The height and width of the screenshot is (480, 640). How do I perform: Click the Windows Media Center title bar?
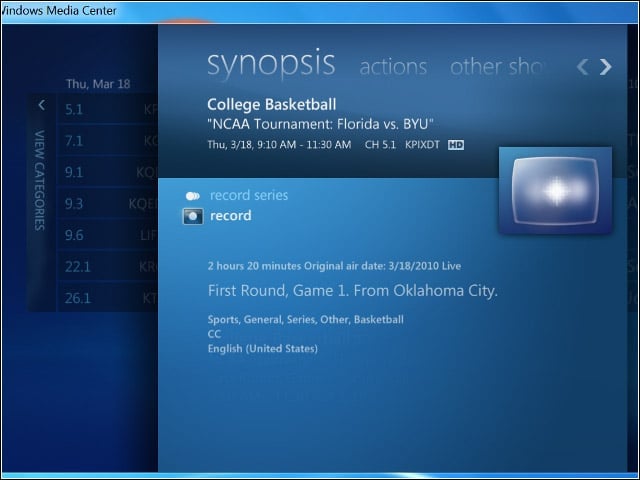coord(320,11)
